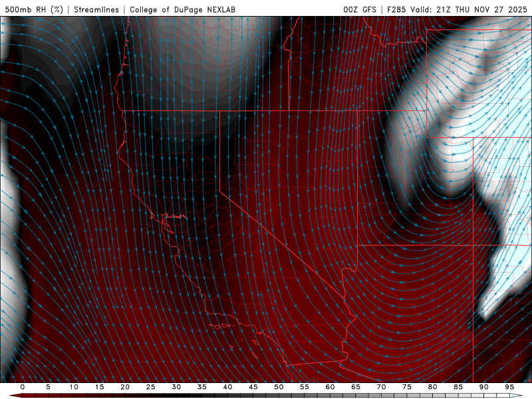The height and width of the screenshot is (399, 532).
Task: Click the '80' label on the color scale
Action: click(432, 387)
